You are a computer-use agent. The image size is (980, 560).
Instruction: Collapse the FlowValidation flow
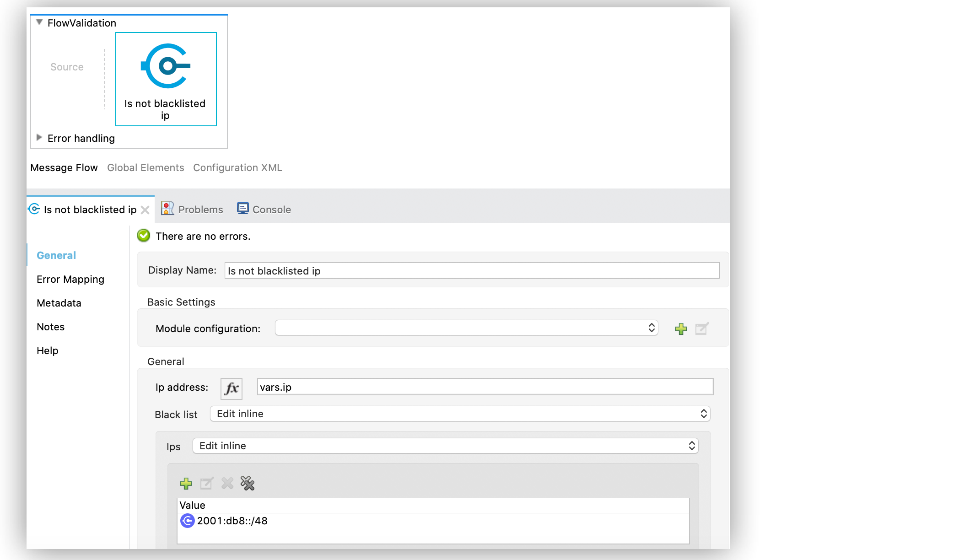click(39, 22)
